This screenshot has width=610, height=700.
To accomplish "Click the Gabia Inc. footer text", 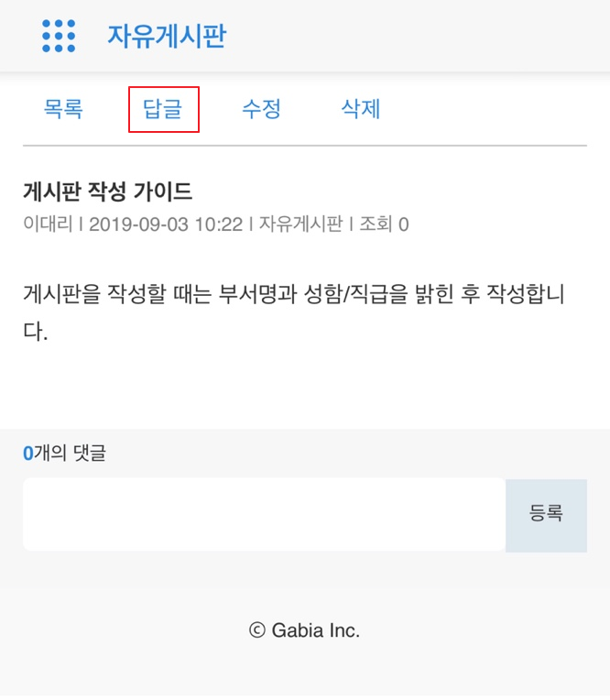I will (x=315, y=630).
